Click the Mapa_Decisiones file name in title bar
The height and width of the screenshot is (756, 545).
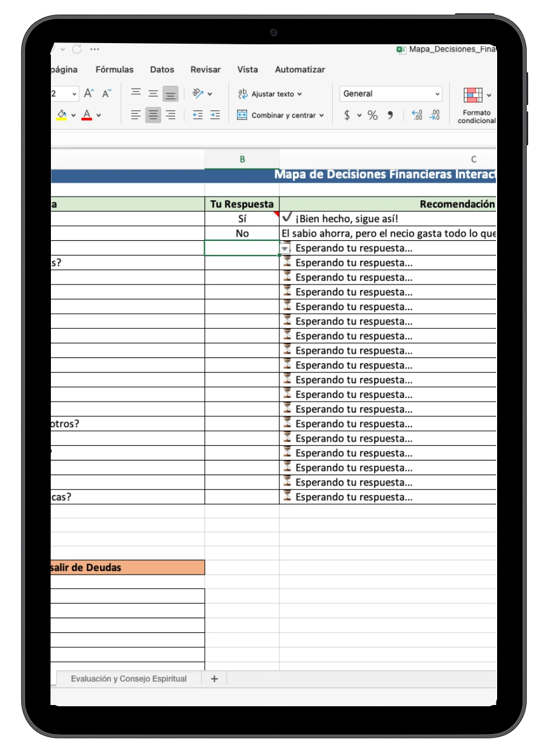[452, 50]
